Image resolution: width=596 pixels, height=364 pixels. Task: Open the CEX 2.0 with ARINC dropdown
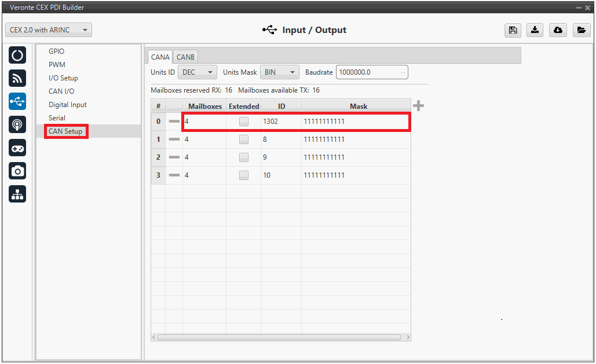(x=49, y=30)
